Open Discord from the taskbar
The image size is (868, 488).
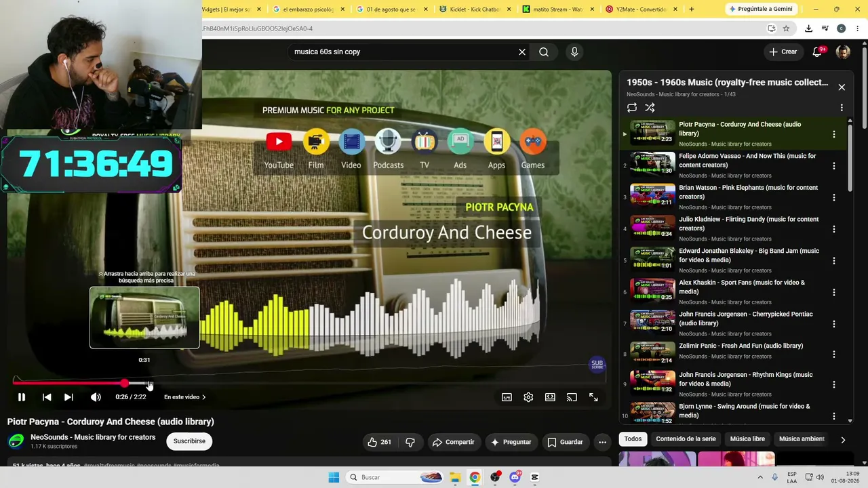tap(515, 477)
